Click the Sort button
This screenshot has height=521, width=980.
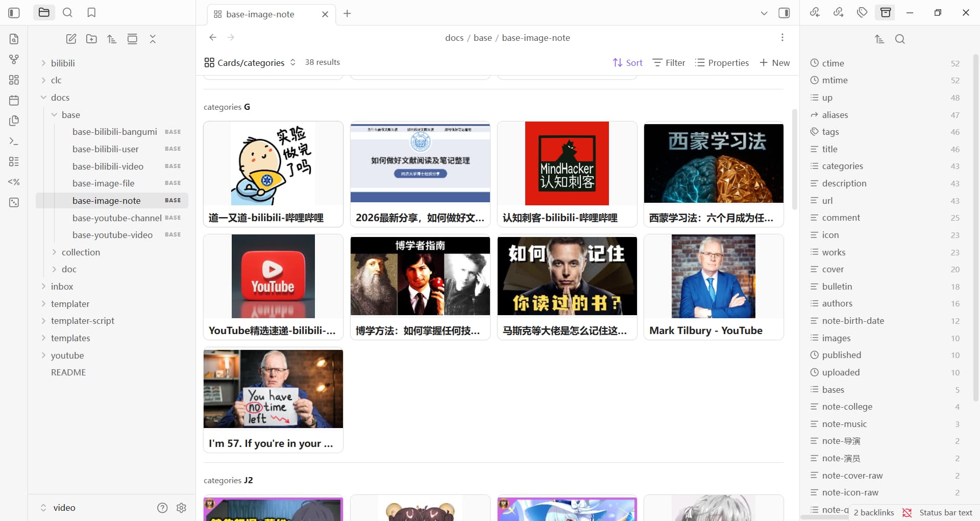point(628,62)
